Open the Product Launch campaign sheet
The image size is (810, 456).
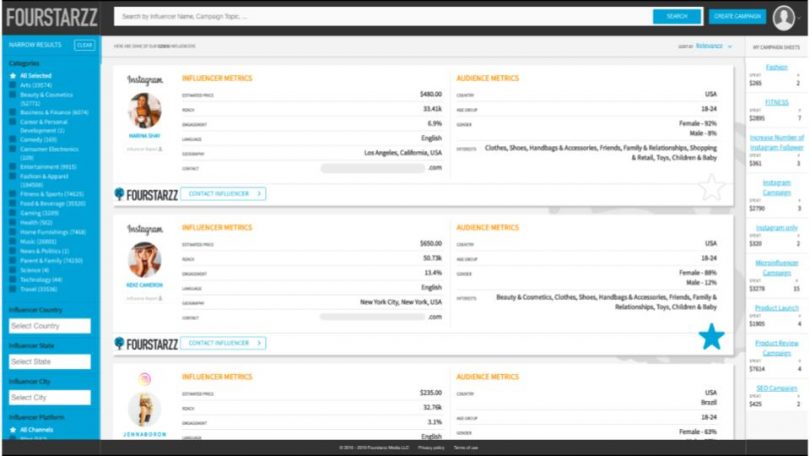776,308
